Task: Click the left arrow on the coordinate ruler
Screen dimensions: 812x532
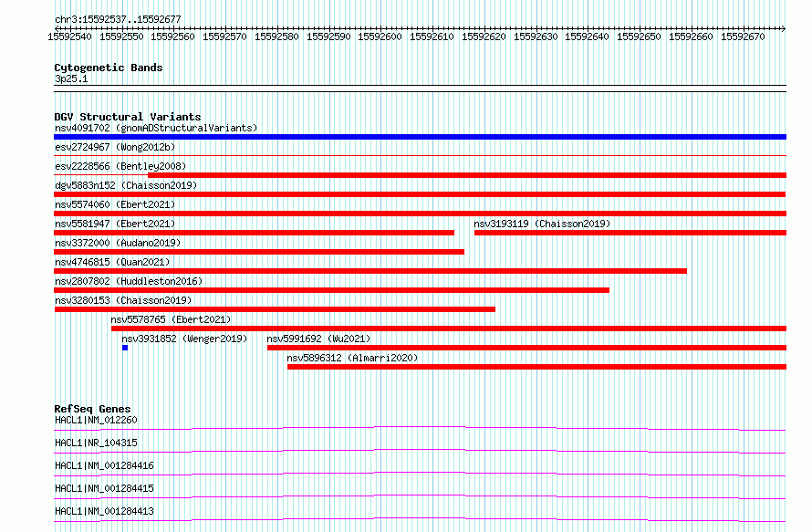Action: pyautogui.click(x=57, y=28)
